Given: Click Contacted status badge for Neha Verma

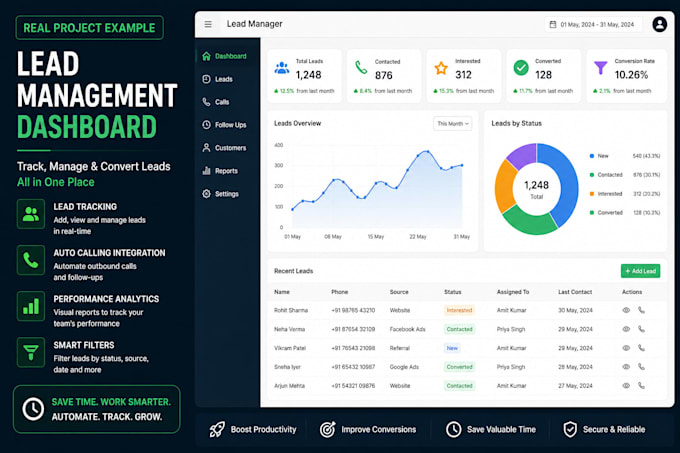Looking at the screenshot, I should point(459,329).
